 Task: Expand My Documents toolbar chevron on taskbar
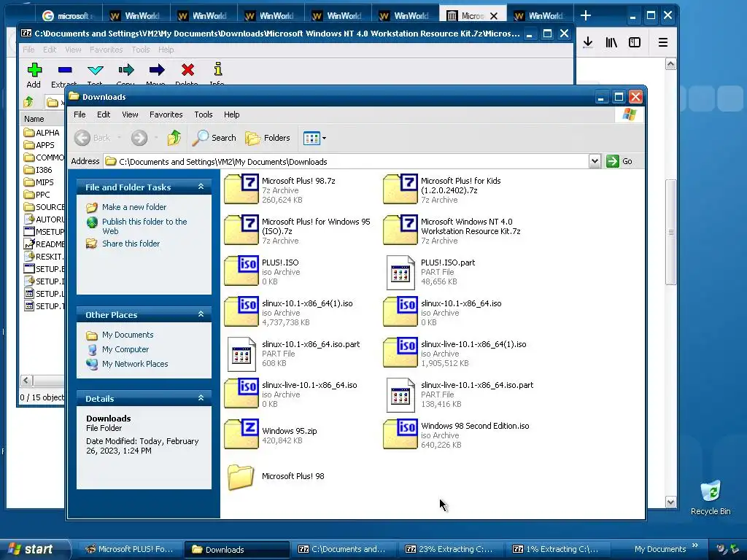point(695,545)
